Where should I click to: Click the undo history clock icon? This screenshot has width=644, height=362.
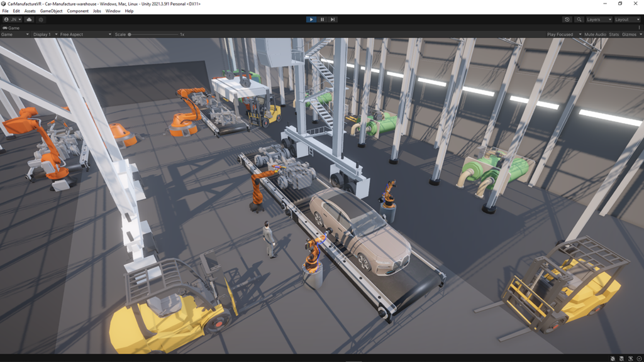point(567,19)
